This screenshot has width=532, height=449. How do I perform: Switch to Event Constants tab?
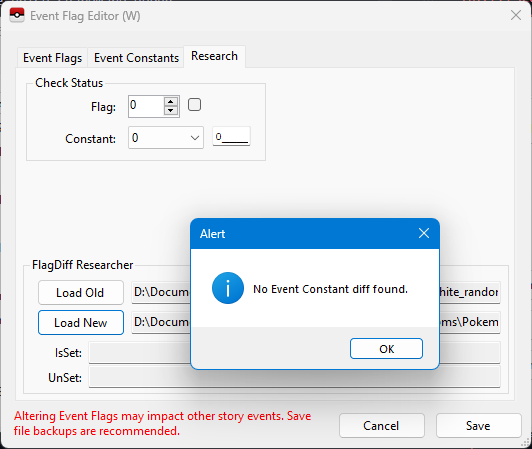(x=136, y=58)
